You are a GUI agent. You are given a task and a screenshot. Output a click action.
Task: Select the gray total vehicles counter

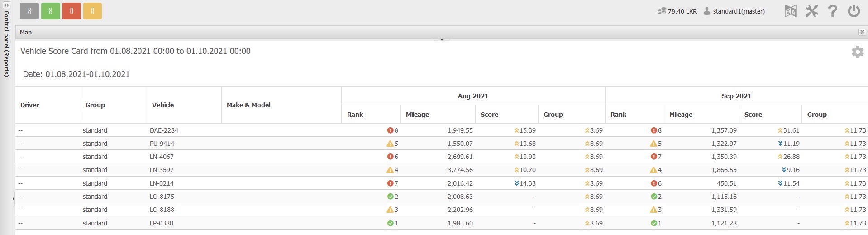tap(29, 11)
